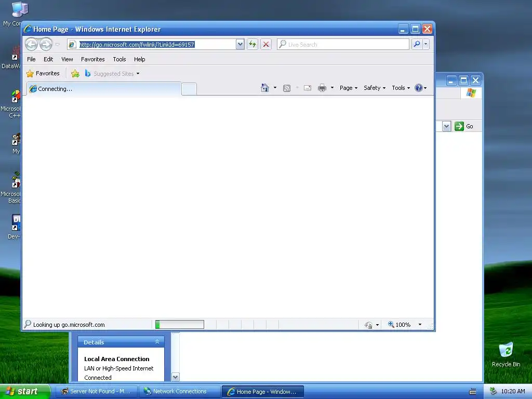Expand the Print options dropdown arrow
Viewport: 532px width, 399px height.
pos(332,88)
